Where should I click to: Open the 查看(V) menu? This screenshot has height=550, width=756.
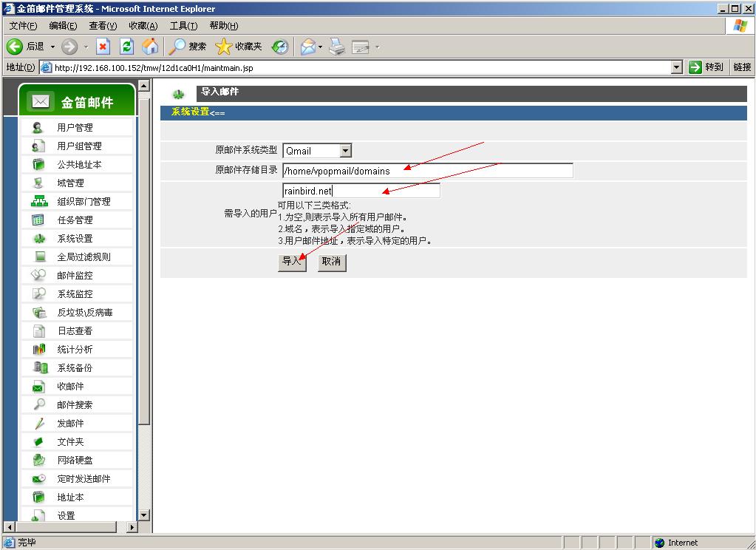pos(103,26)
